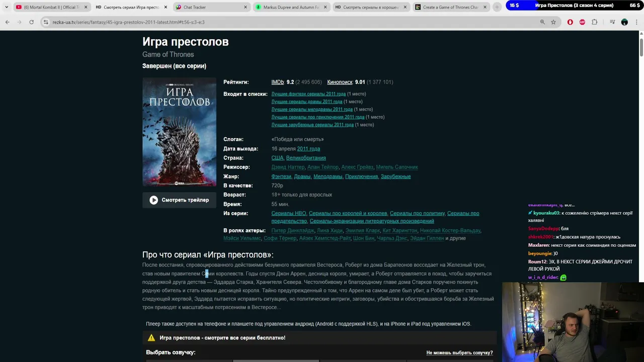Click the Приключения genre link
This screenshot has height=362, width=644.
point(362,176)
